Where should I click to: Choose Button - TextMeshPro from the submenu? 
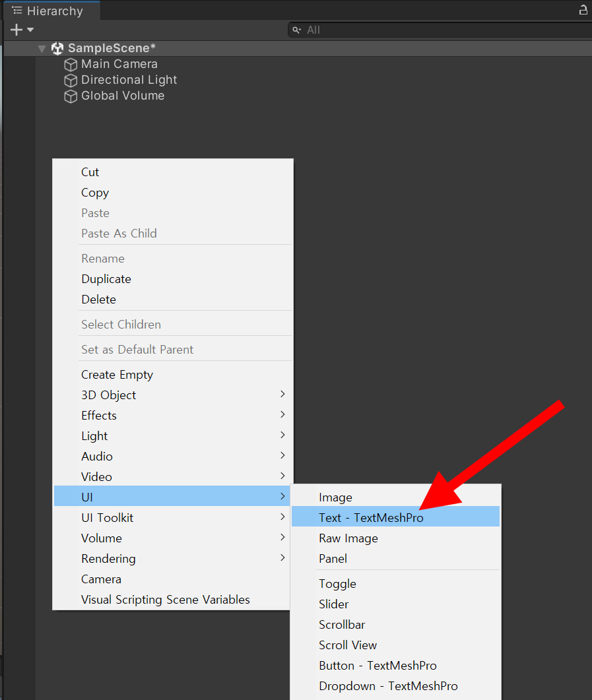point(395,666)
